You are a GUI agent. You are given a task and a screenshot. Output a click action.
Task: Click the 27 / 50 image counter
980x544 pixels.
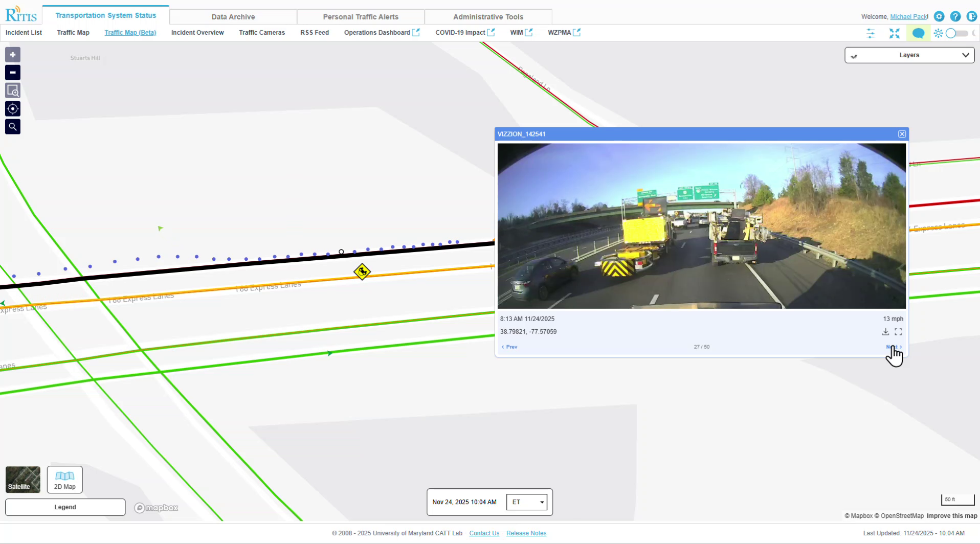[702, 347]
